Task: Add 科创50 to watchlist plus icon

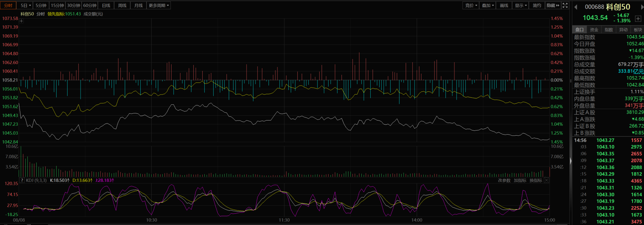Action: pos(638,18)
